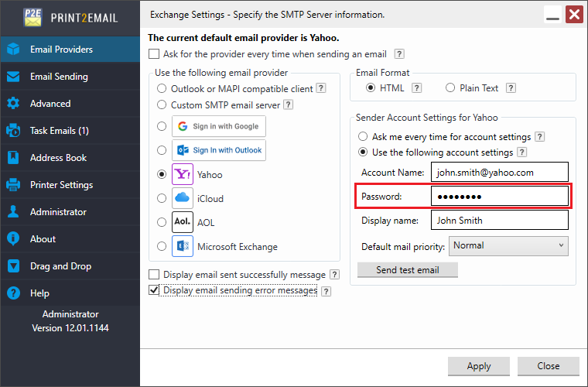Click the Advanced gear icon
This screenshot has height=387, width=588.
click(x=13, y=104)
